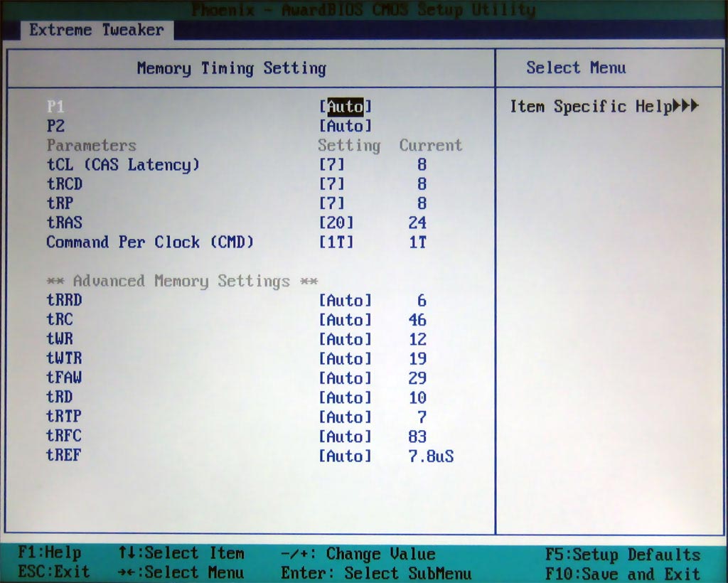Select the tRFC [Auto] setting
Viewport: 728px width, 583px height.
click(x=345, y=437)
